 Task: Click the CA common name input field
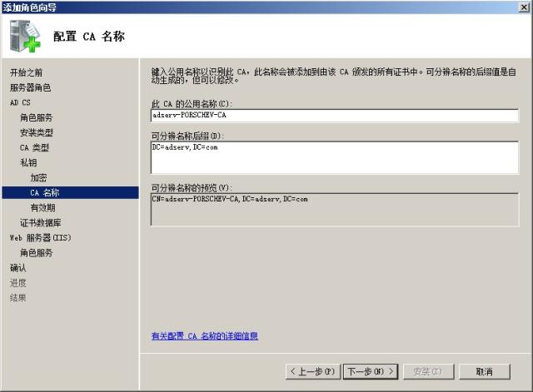[335, 116]
